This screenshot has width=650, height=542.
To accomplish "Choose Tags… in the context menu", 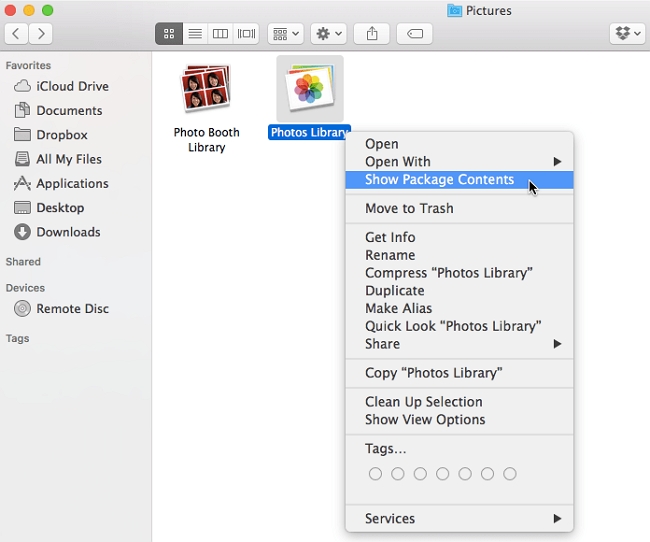I will [459, 449].
